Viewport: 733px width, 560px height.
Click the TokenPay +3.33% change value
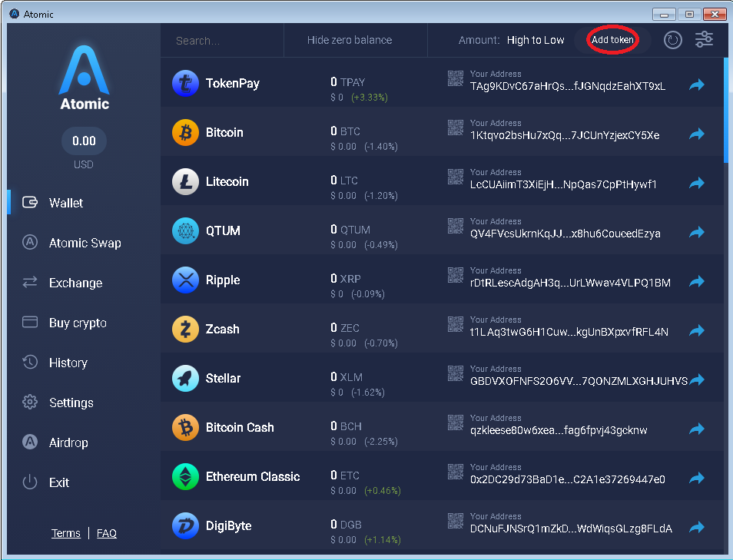[x=370, y=98]
